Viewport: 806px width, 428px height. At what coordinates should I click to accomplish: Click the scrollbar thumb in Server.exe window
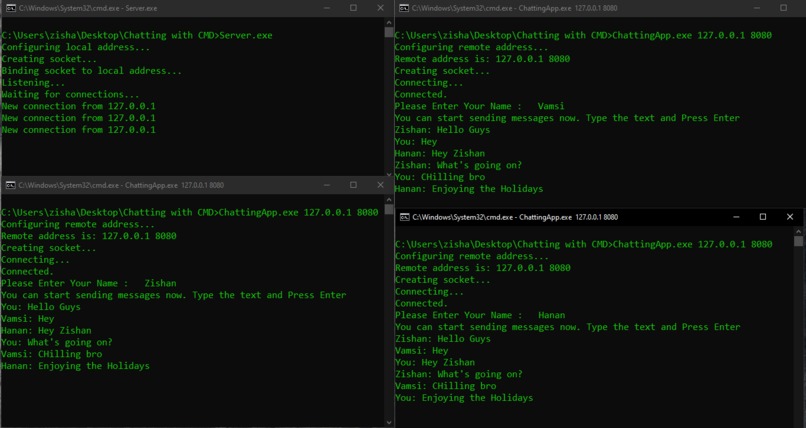[389, 32]
